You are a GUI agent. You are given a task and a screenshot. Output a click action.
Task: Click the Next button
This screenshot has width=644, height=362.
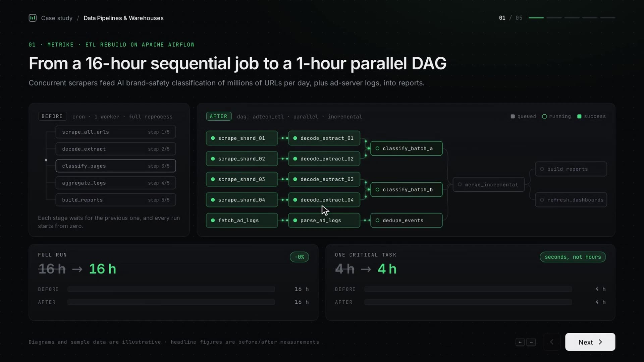pyautogui.click(x=590, y=342)
